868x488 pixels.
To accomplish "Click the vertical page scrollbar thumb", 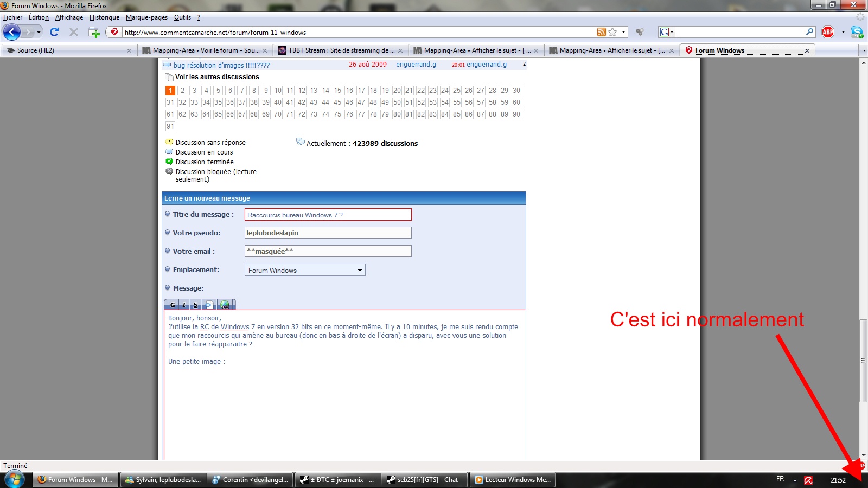I will coord(863,361).
